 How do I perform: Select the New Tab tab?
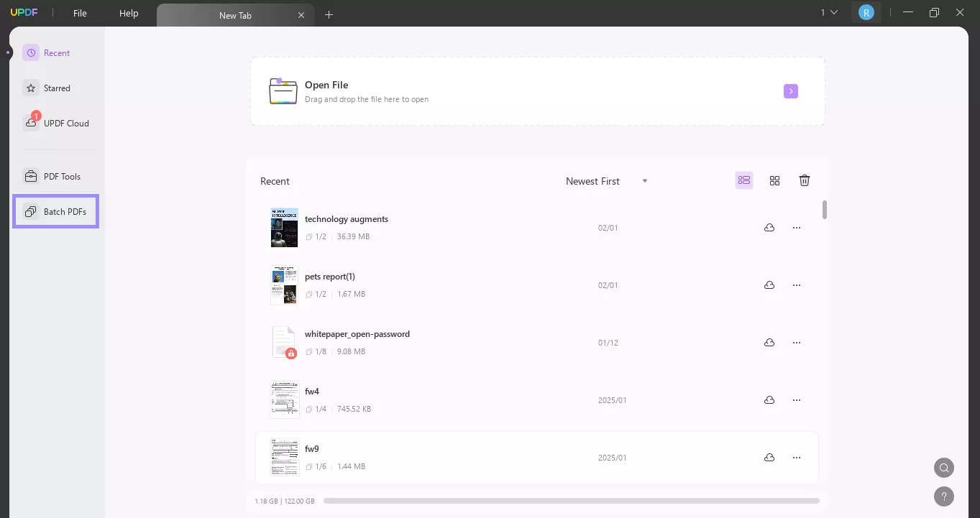point(235,15)
